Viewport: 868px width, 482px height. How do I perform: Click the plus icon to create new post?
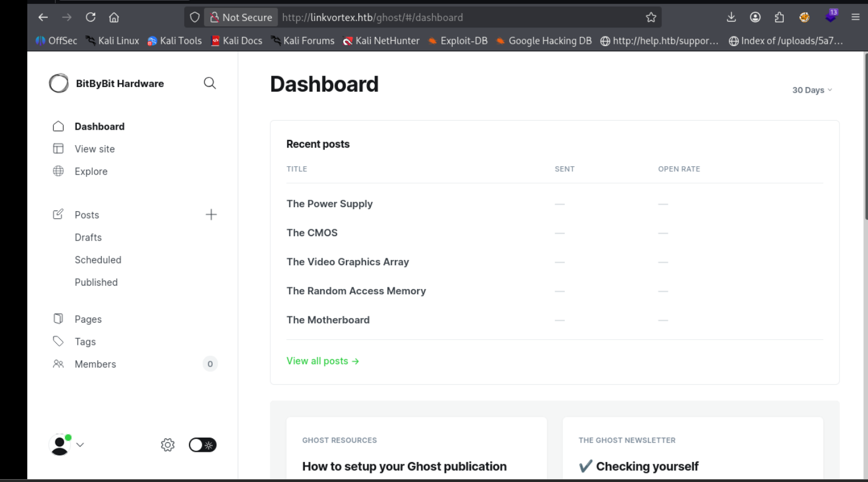click(211, 215)
